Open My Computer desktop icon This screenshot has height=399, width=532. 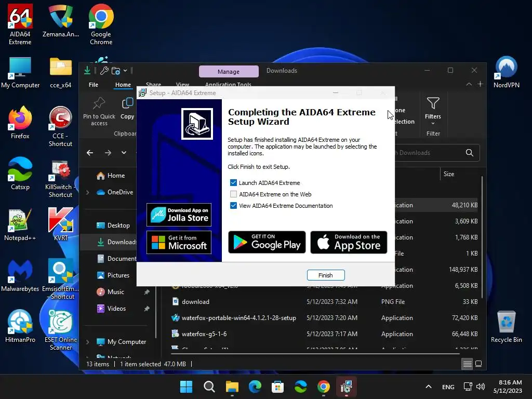point(20,73)
